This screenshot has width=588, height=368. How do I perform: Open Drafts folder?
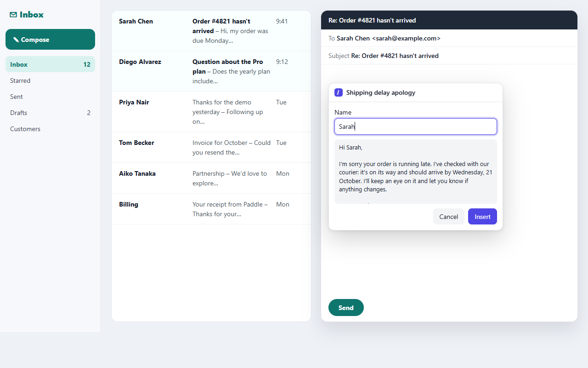pos(50,113)
